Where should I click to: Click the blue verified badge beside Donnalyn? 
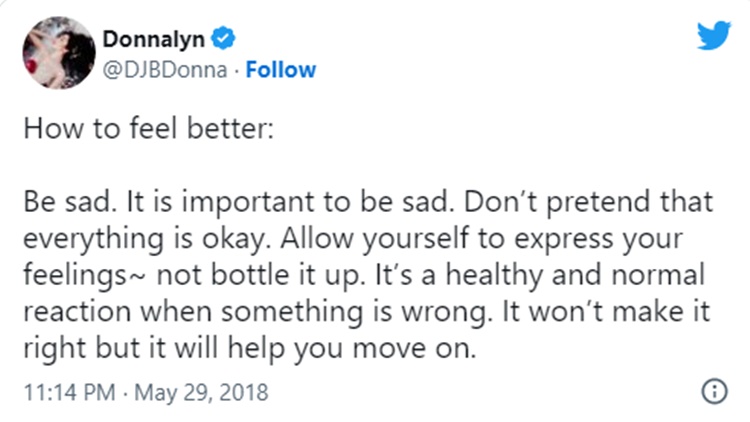(x=223, y=39)
